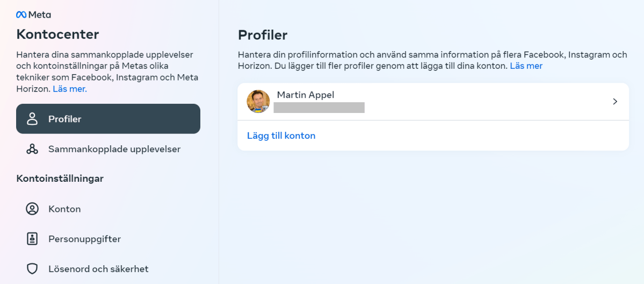644x284 pixels.
Task: Expand Martin Appel profile via chevron arrow
Action: coord(615,102)
